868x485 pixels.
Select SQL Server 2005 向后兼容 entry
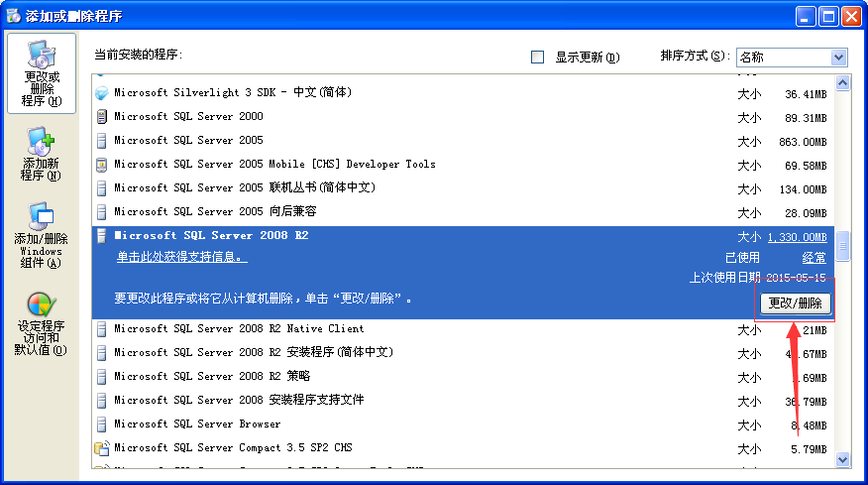point(215,211)
